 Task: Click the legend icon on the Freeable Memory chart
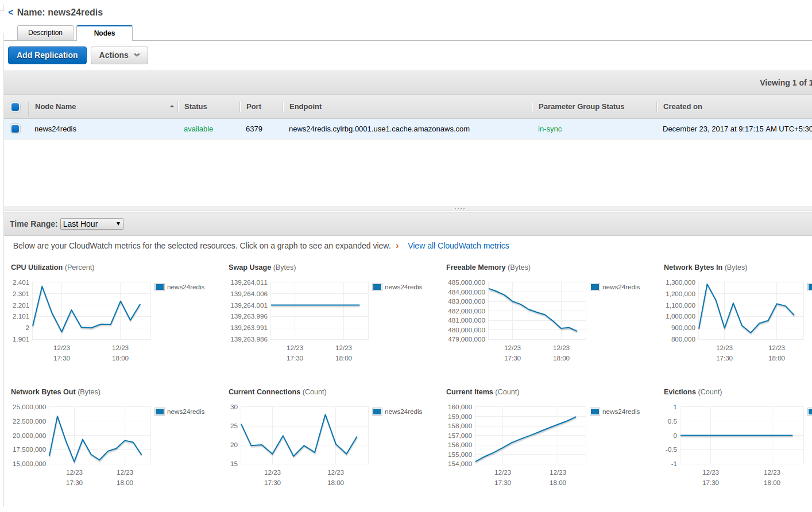click(x=594, y=287)
